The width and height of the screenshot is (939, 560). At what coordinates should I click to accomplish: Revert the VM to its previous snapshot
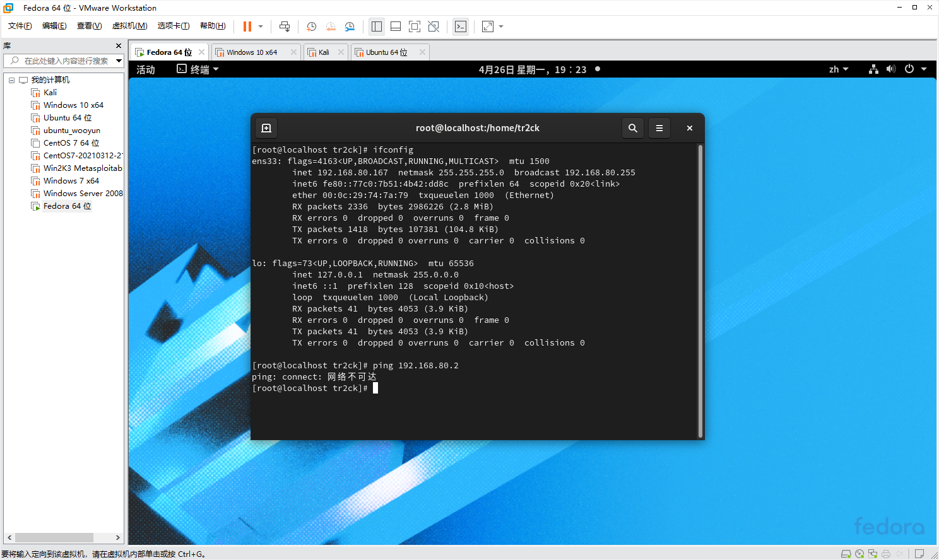click(x=331, y=26)
